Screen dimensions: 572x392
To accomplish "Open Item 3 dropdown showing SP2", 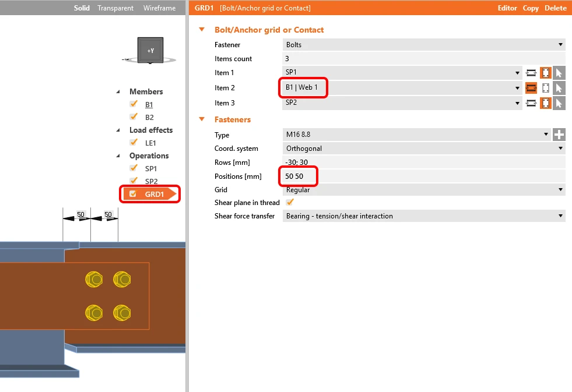I will pos(402,103).
